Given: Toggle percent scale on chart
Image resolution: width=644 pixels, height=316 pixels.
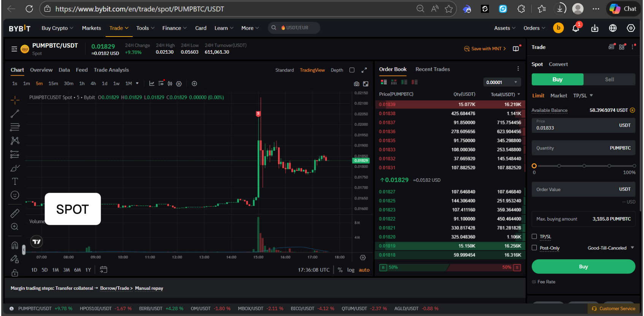Looking at the screenshot, I should coord(340,270).
